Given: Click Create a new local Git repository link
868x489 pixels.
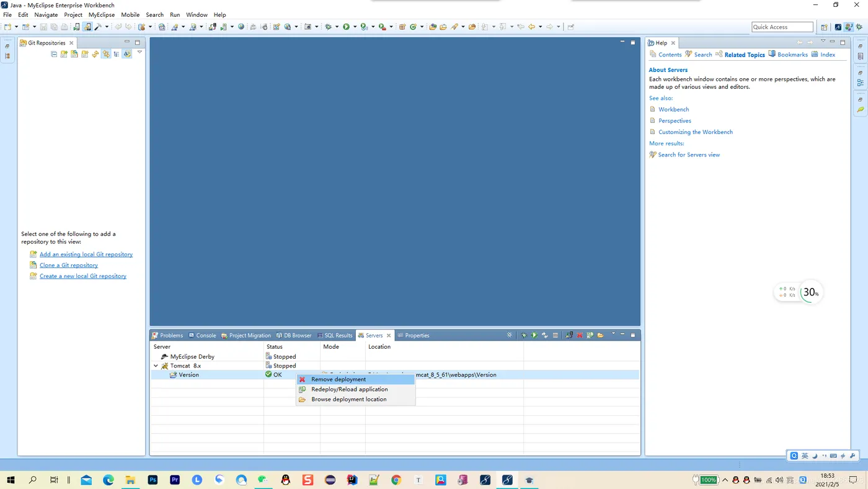Looking at the screenshot, I should pos(83,276).
